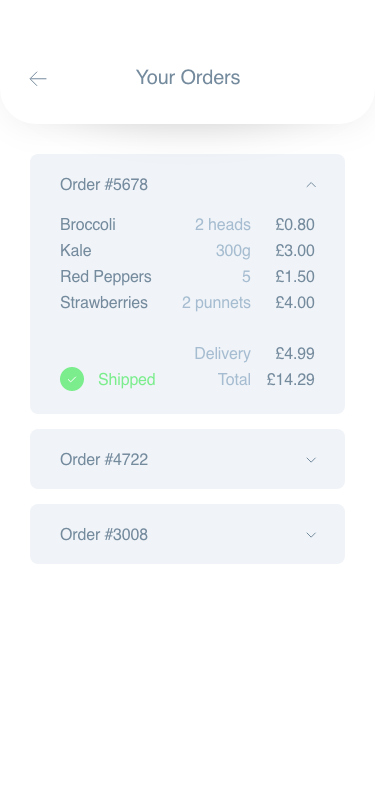Select the Red Peppers line item

coord(188,277)
